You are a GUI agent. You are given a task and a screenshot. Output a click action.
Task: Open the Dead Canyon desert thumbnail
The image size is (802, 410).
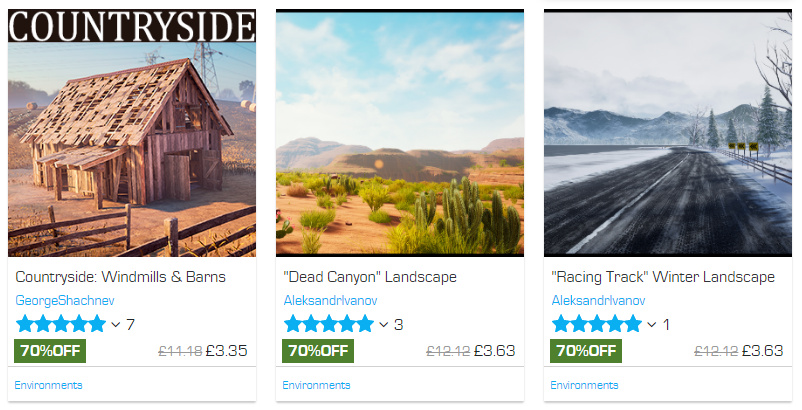(x=400, y=133)
